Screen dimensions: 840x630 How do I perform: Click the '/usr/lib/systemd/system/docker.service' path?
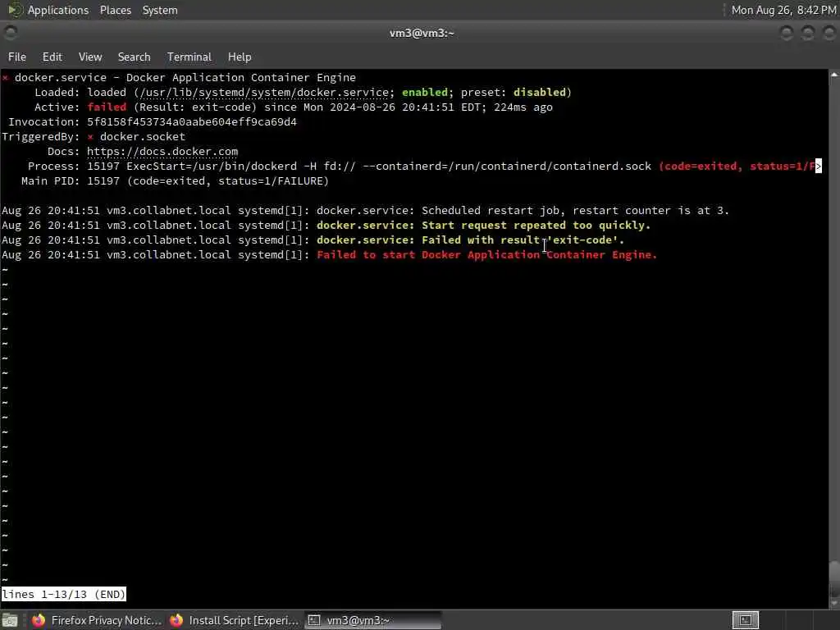click(x=264, y=92)
